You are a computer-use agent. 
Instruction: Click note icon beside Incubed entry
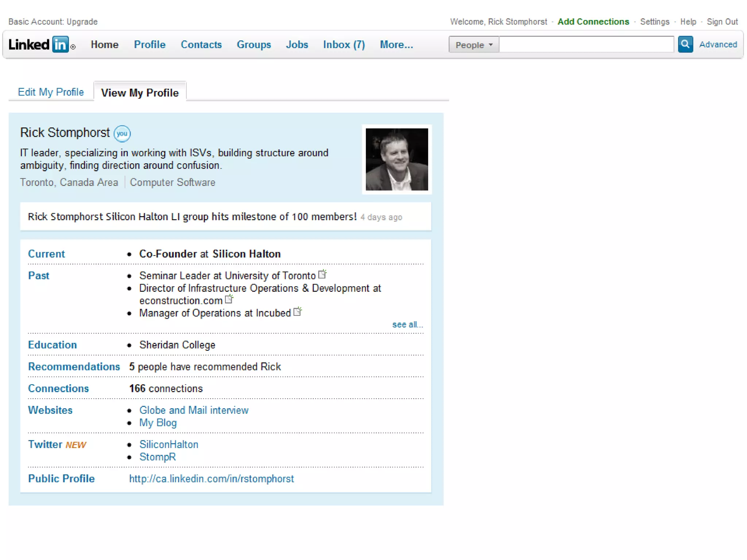click(x=298, y=311)
